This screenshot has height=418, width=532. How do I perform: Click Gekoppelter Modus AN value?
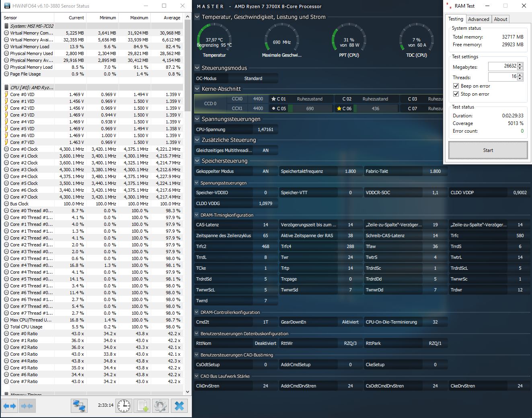tap(265, 171)
